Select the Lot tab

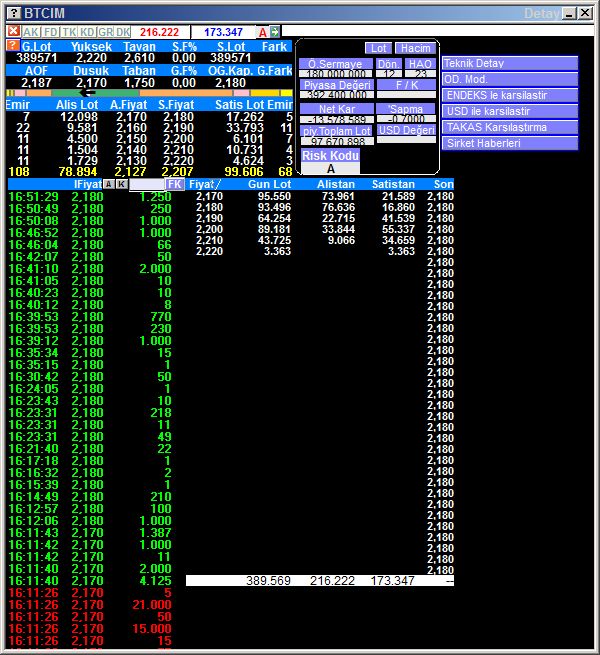tap(379, 48)
